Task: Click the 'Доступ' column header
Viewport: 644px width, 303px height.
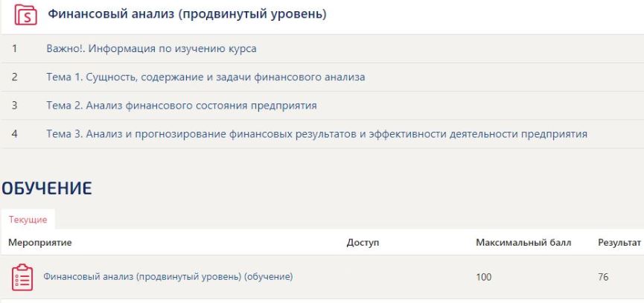Action: coord(363,243)
